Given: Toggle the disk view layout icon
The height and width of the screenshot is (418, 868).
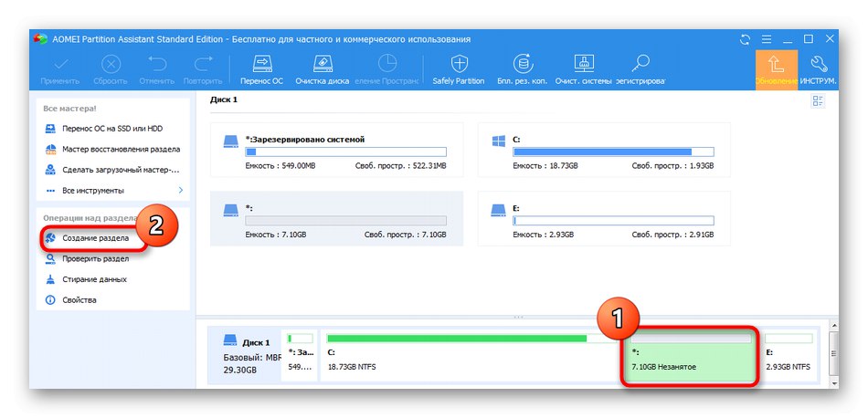Looking at the screenshot, I should tap(817, 100).
